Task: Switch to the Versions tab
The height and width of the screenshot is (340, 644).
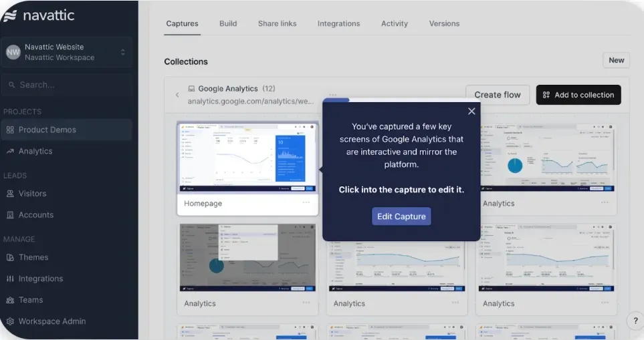Action: click(444, 23)
